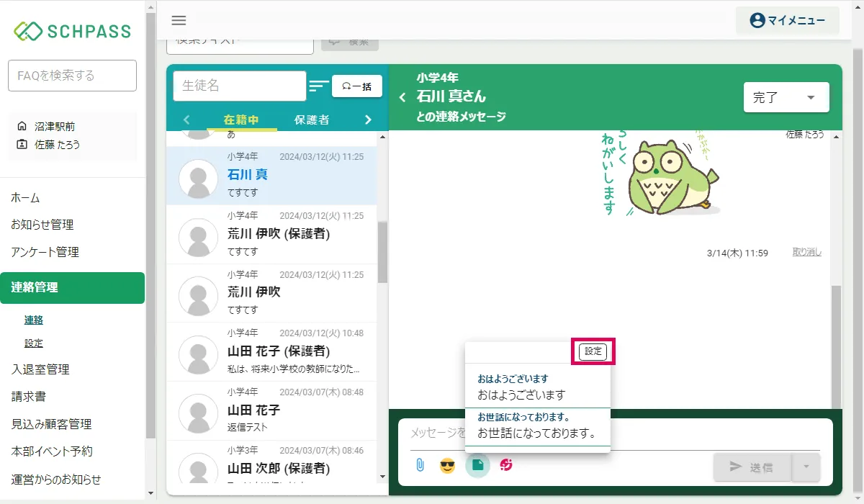Click the sidebar scroll down arrow

click(x=150, y=493)
